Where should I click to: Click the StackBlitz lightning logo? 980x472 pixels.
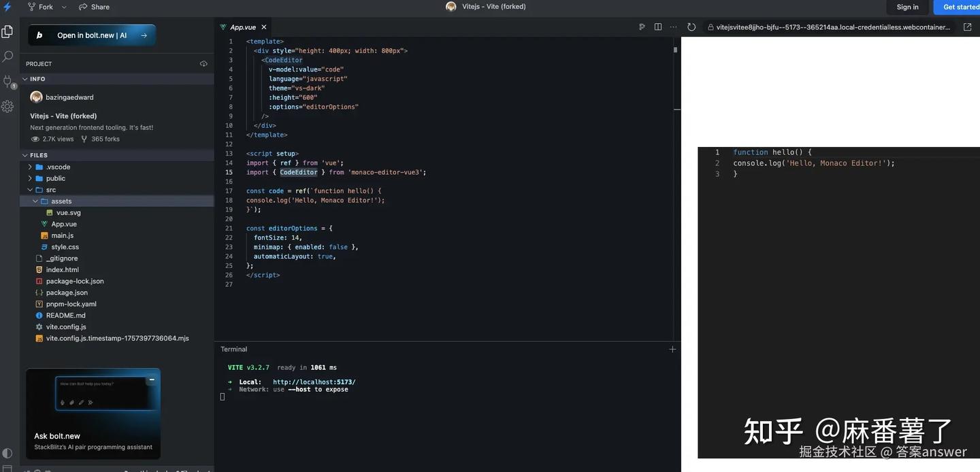coord(7,6)
